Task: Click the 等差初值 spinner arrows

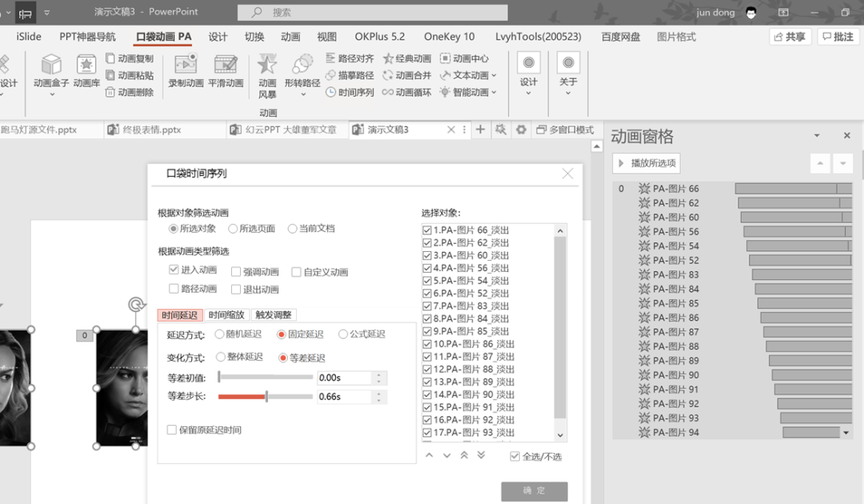Action: [379, 378]
